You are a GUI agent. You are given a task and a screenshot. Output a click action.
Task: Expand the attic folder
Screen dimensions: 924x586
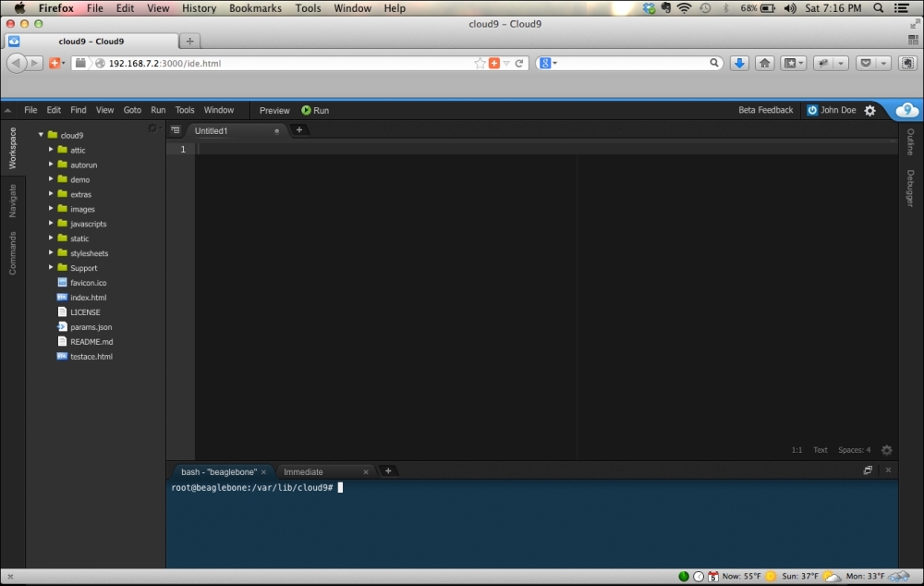pos(52,150)
